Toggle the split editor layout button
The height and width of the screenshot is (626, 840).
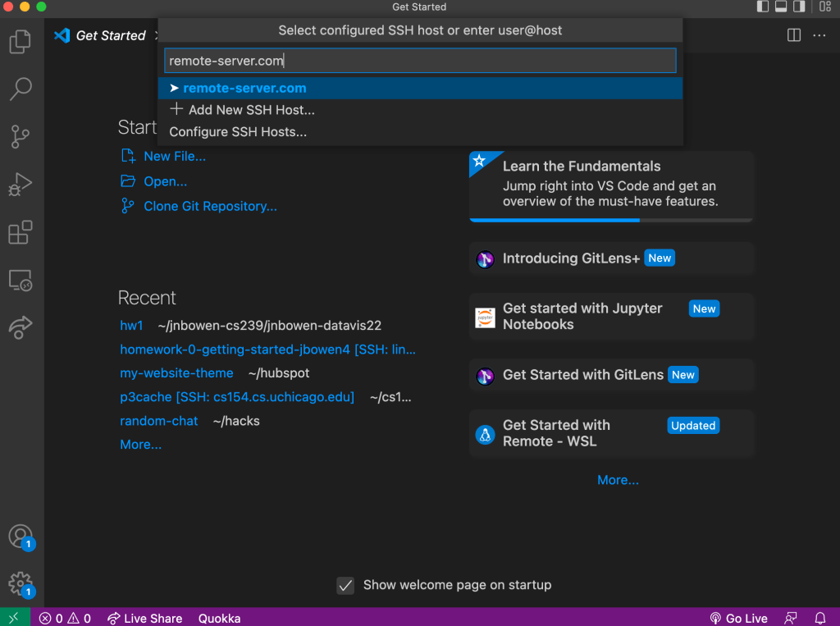point(793,35)
